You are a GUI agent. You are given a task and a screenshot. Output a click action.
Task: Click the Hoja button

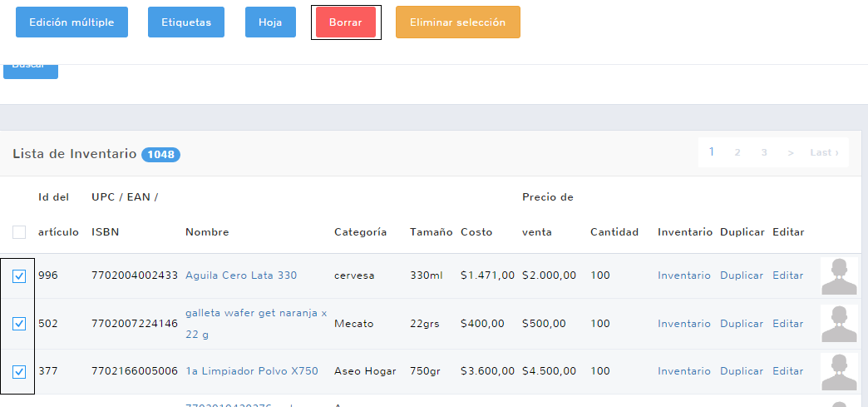(x=270, y=22)
